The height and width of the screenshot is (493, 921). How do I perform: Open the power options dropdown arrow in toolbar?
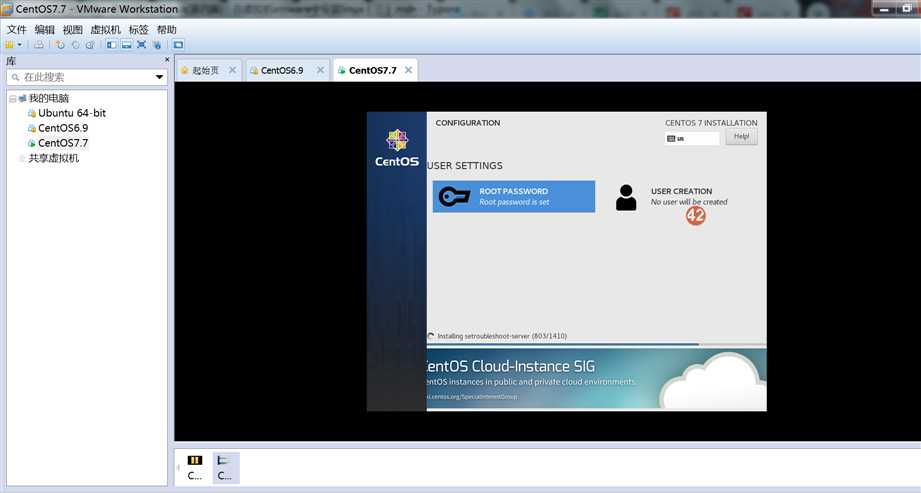[x=19, y=45]
